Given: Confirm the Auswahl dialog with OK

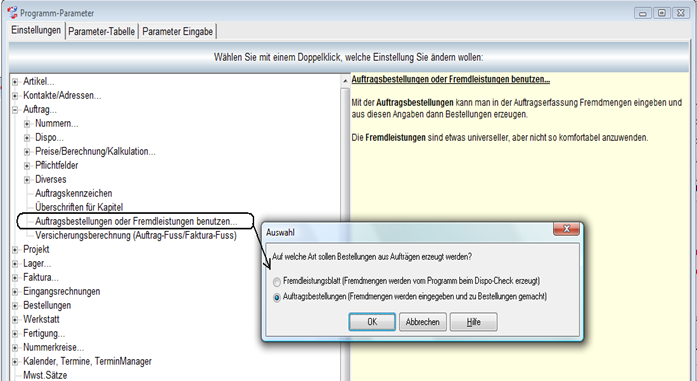Looking at the screenshot, I should [x=372, y=322].
